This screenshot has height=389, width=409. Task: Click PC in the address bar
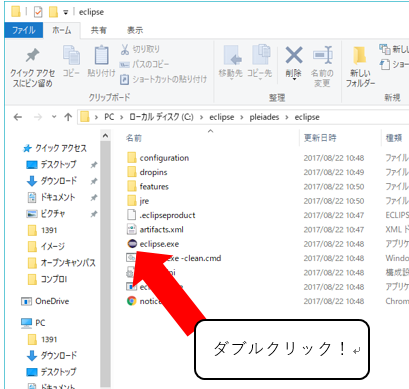click(x=109, y=117)
